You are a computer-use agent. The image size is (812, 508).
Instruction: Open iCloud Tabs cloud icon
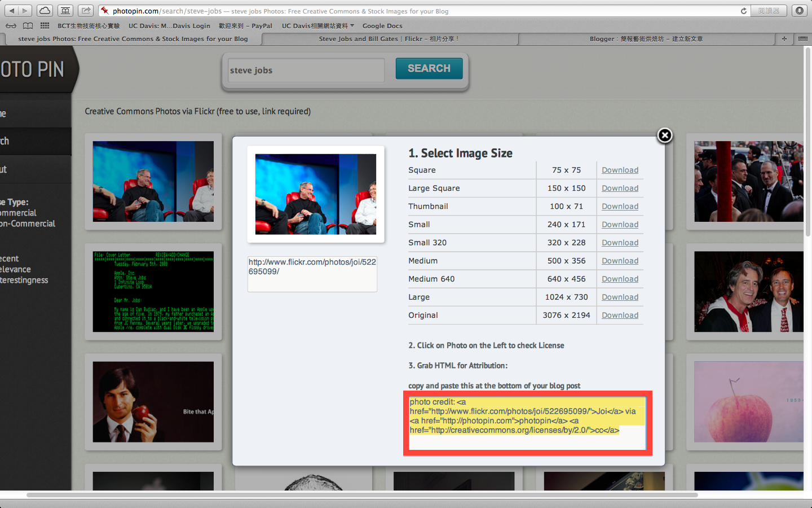pyautogui.click(x=45, y=11)
